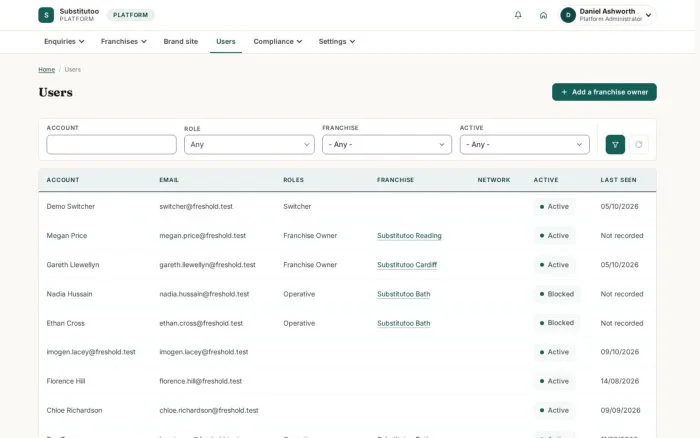
Task: Click the Home breadcrumb link
Action: [x=46, y=70]
